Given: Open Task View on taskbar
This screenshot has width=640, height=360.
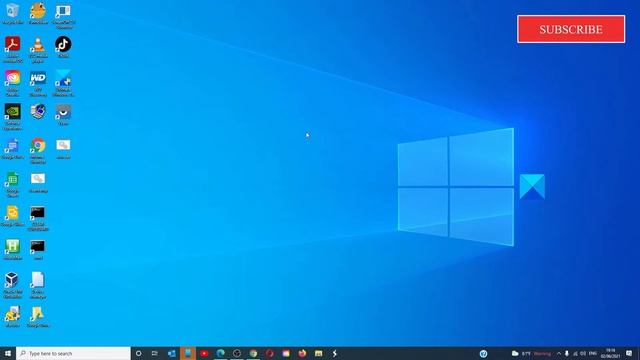Looking at the screenshot, I should click(x=155, y=353).
